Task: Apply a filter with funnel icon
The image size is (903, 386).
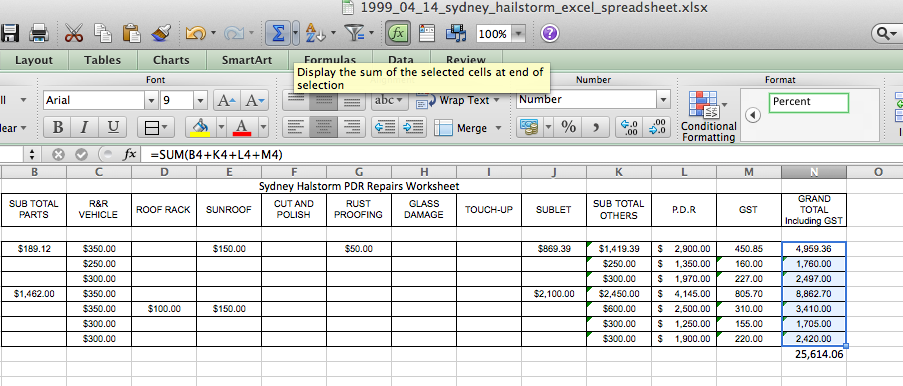Action: (355, 33)
